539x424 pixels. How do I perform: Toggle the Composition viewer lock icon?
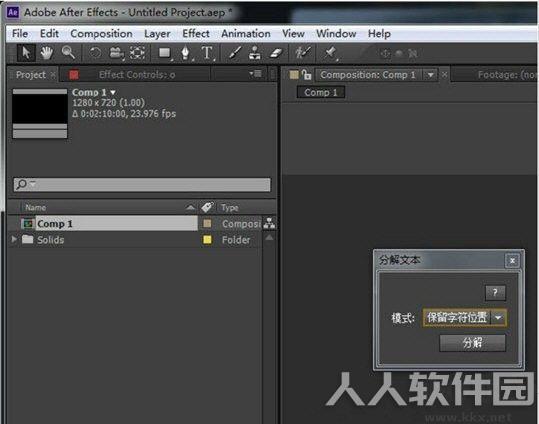[x=306, y=75]
